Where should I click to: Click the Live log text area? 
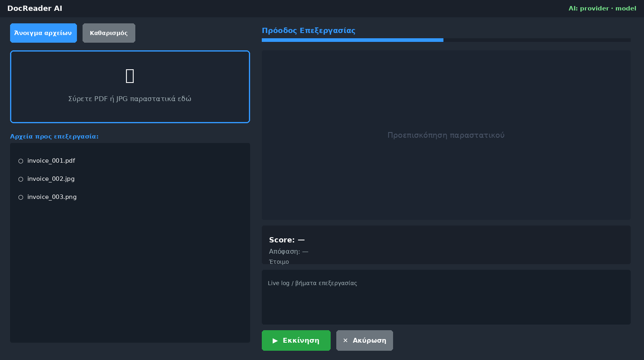point(446,297)
